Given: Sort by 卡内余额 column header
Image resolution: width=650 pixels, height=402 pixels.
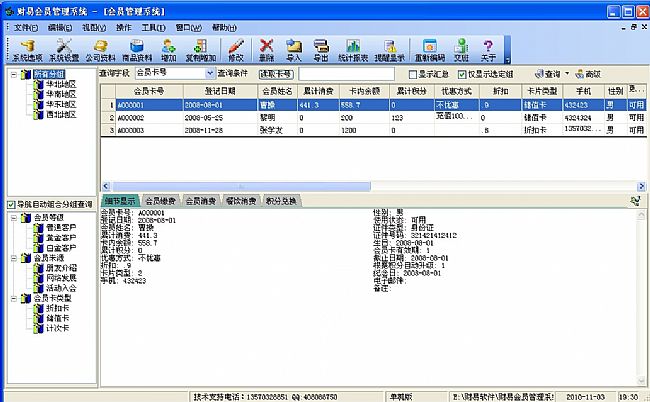Looking at the screenshot, I should 364,91.
